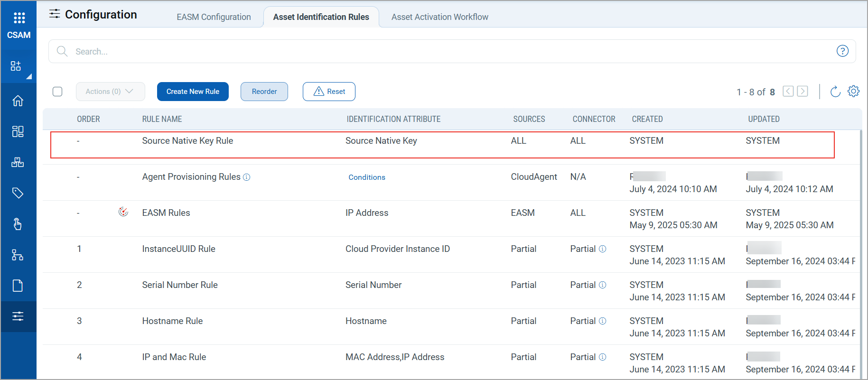The height and width of the screenshot is (380, 868).
Task: Toggle the select-all rules checkbox
Action: (x=57, y=92)
